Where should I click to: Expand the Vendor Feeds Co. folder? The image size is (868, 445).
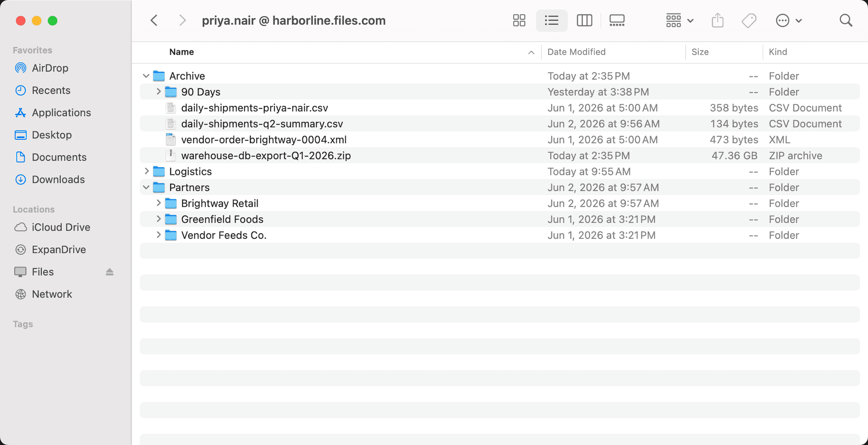point(158,235)
